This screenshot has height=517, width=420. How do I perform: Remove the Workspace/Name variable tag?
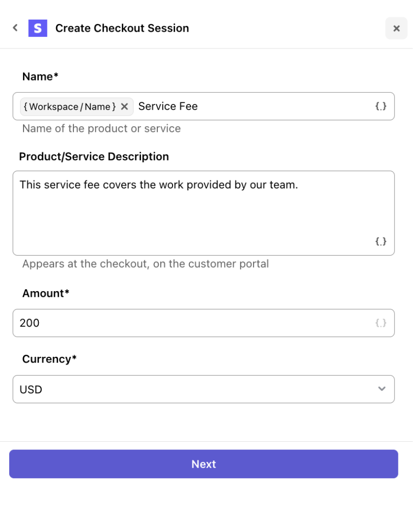pyautogui.click(x=124, y=106)
